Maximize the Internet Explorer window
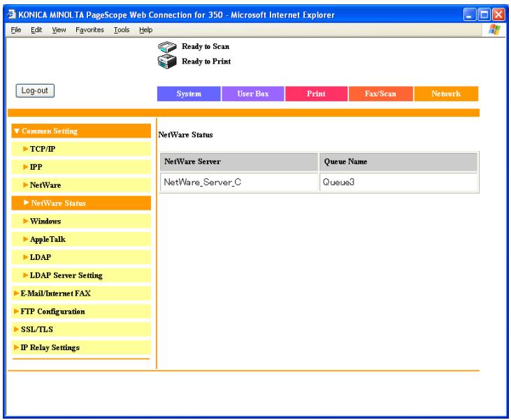 pyautogui.click(x=484, y=15)
